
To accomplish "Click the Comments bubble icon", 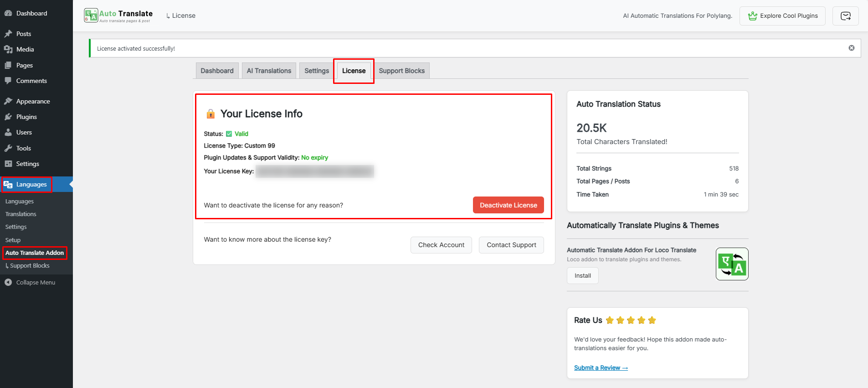I will coord(8,81).
